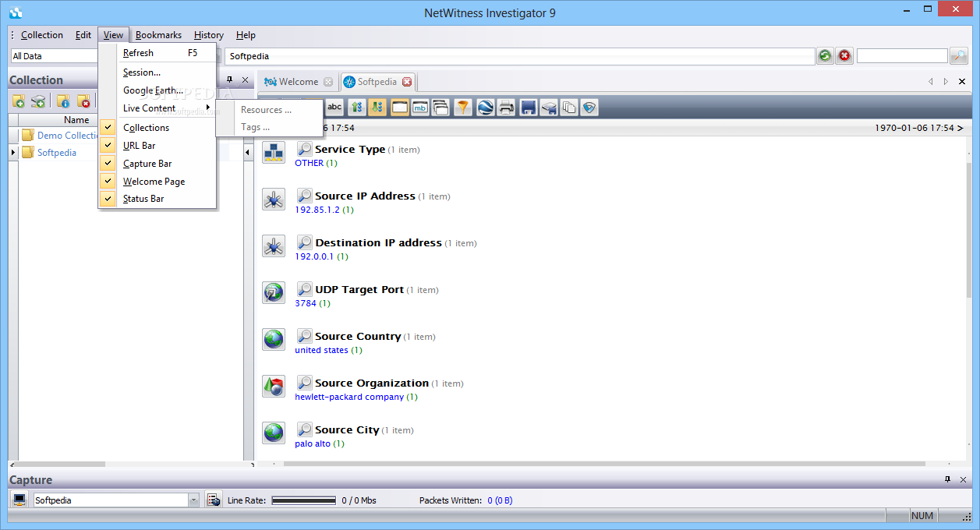The height and width of the screenshot is (530, 980).
Task: Select the session count window icon
Action: click(x=400, y=107)
